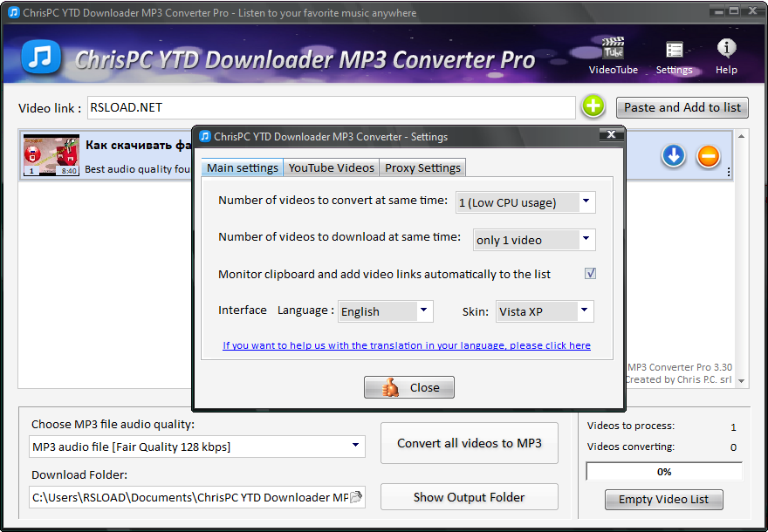Click the Close button with thumbs-up

pyautogui.click(x=409, y=387)
